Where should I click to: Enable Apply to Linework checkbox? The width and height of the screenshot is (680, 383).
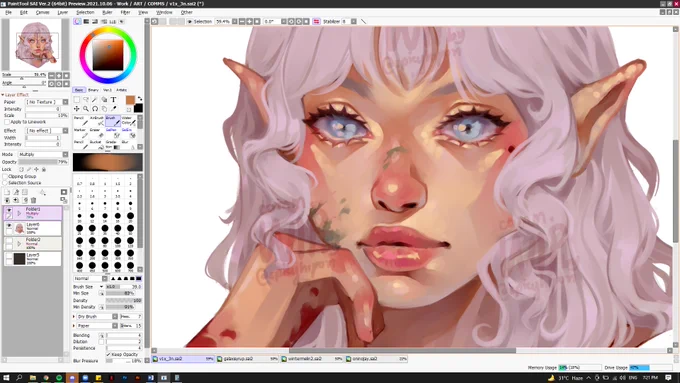pos(7,122)
